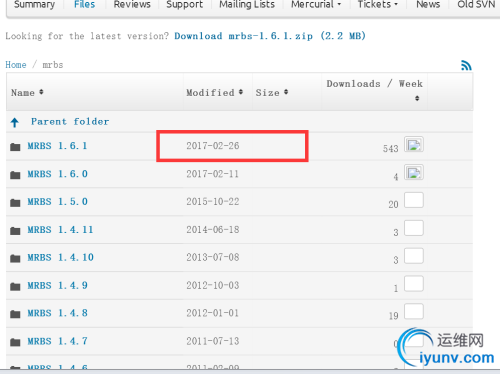500x374 pixels.
Task: Click folder icon beside MRBS 1.6.1
Action: point(15,147)
